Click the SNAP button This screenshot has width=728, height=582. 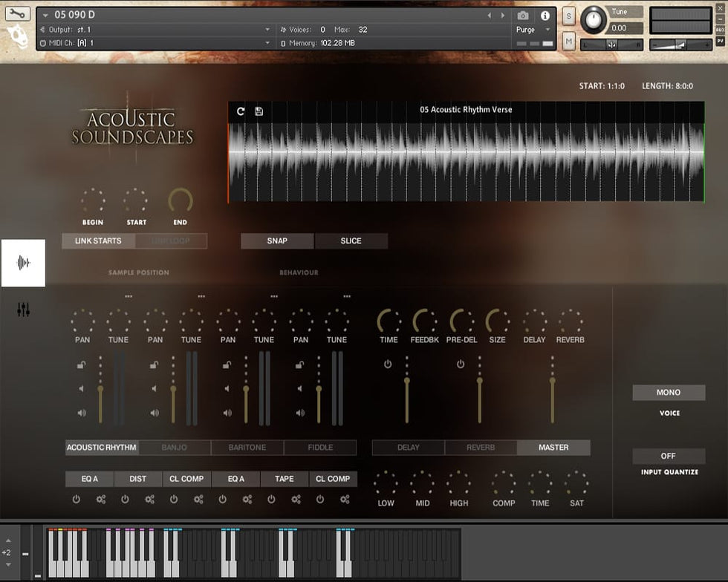coord(277,241)
